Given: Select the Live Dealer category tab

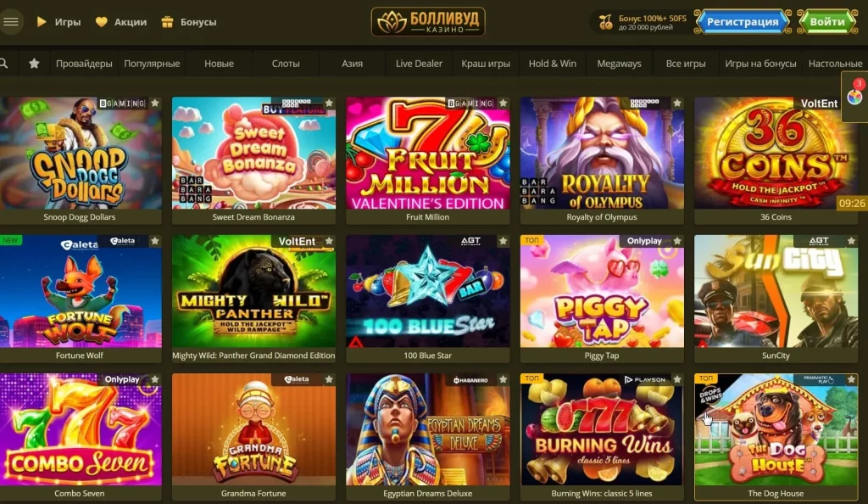Looking at the screenshot, I should click(x=419, y=64).
